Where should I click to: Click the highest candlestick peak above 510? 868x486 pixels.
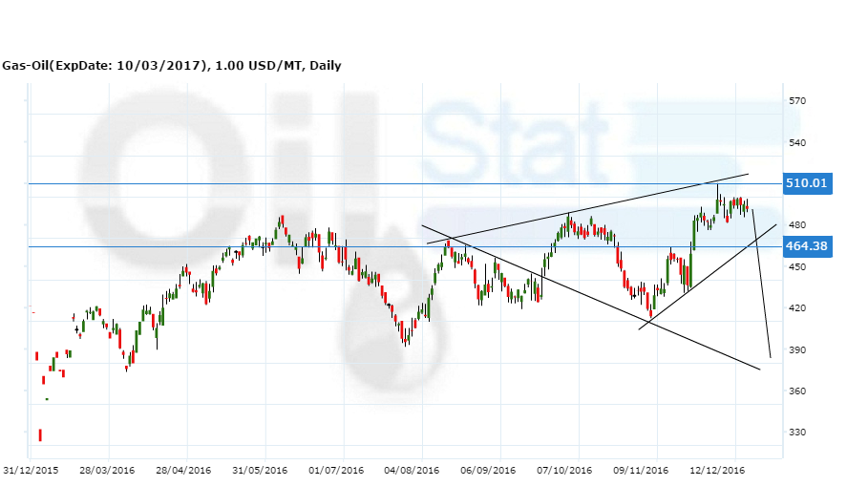[x=718, y=188]
